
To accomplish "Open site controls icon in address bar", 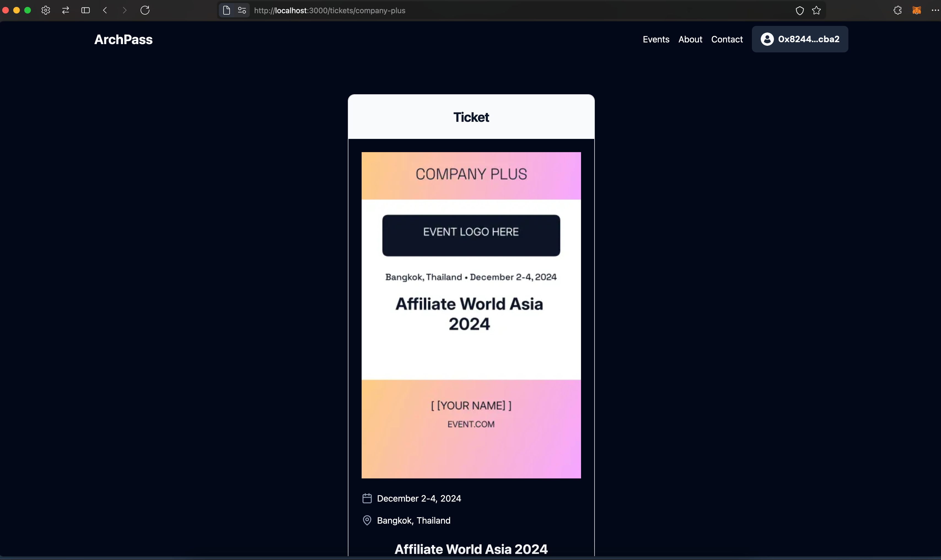I will (x=242, y=10).
